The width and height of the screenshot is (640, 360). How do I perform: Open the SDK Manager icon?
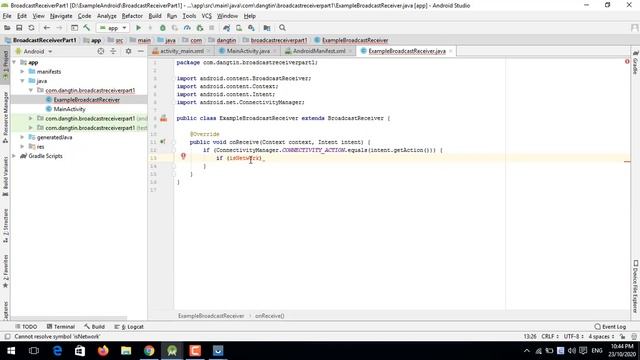pos(251,28)
